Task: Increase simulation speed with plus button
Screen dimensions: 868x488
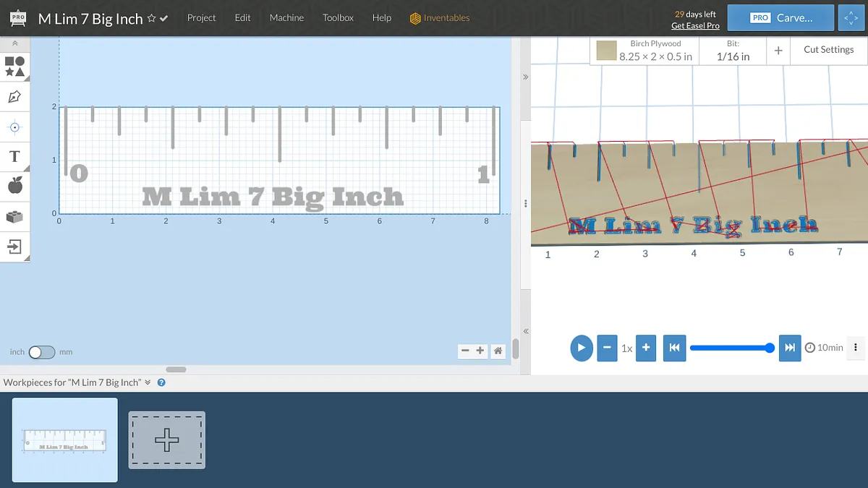Action: (x=646, y=348)
